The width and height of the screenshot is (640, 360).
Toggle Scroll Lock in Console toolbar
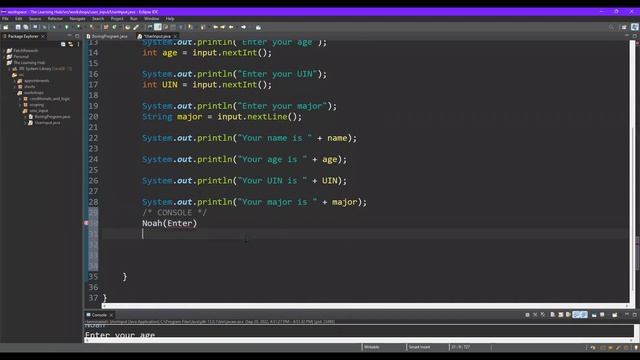point(561,315)
